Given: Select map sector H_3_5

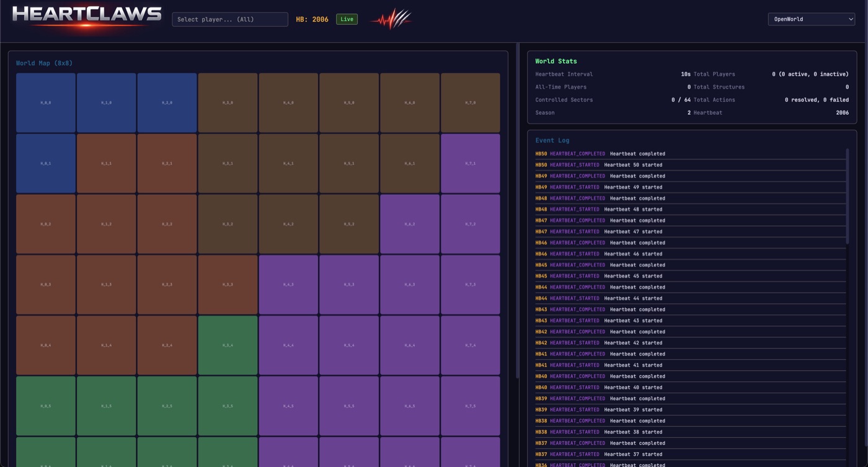Looking at the screenshot, I should [228, 406].
